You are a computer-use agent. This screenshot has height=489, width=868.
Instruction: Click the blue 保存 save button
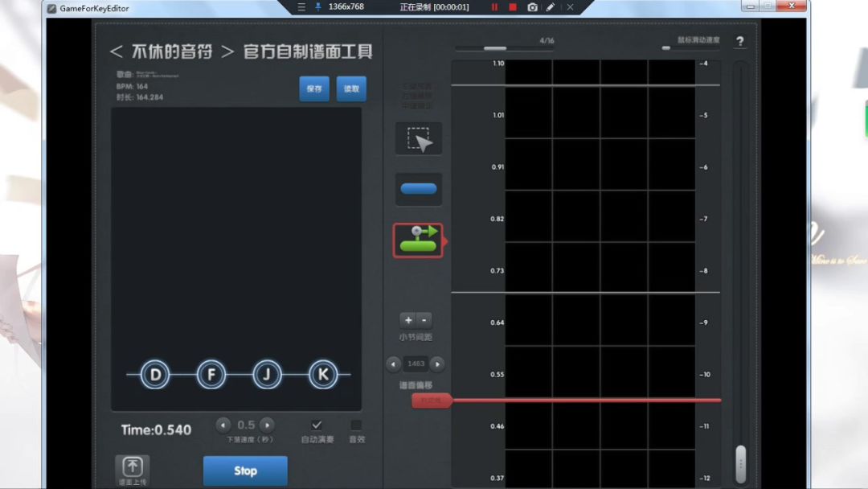click(314, 88)
